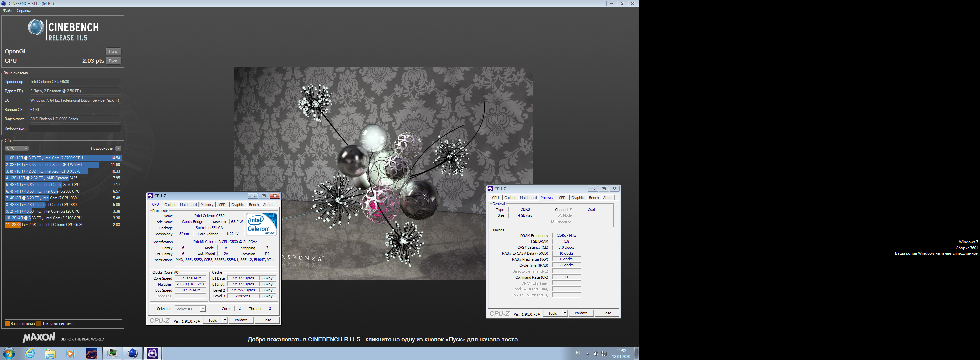Switch to CPU-Z taskbar button
This screenshot has width=980, height=360.
tap(152, 354)
